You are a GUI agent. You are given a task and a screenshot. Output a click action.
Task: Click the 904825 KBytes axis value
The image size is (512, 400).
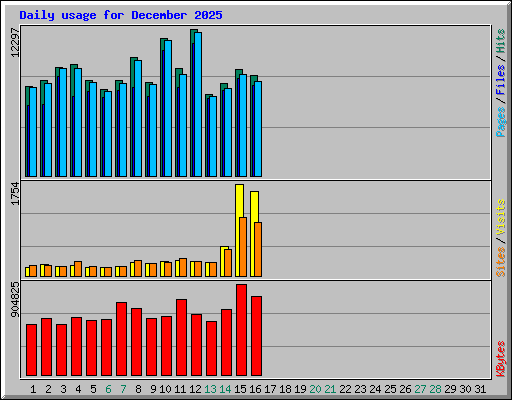(x=15, y=299)
